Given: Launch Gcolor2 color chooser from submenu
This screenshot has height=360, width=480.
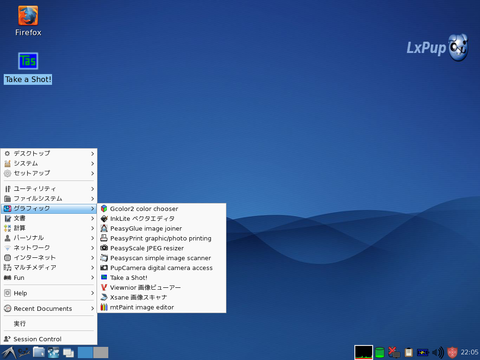Looking at the screenshot, I should pyautogui.click(x=161, y=209).
